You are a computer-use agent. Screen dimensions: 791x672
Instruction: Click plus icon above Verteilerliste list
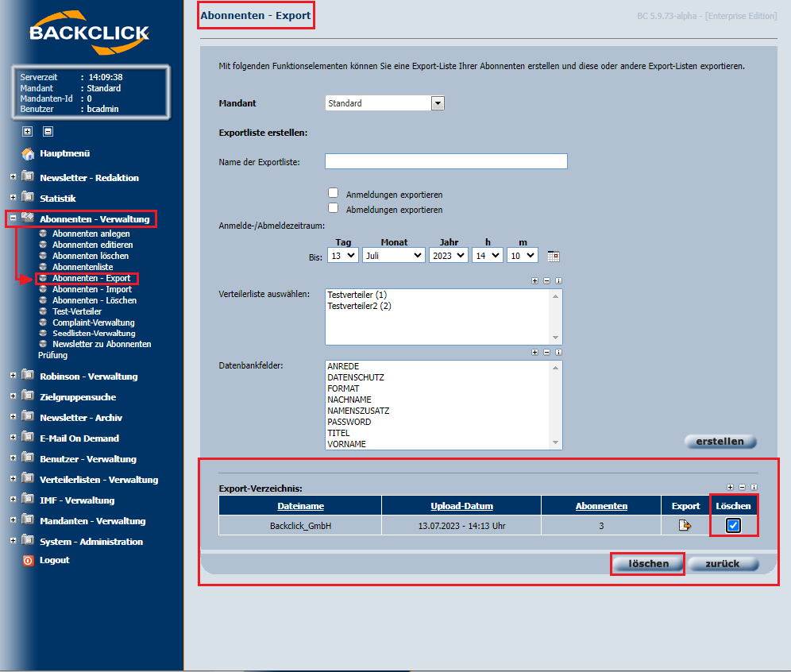point(534,280)
